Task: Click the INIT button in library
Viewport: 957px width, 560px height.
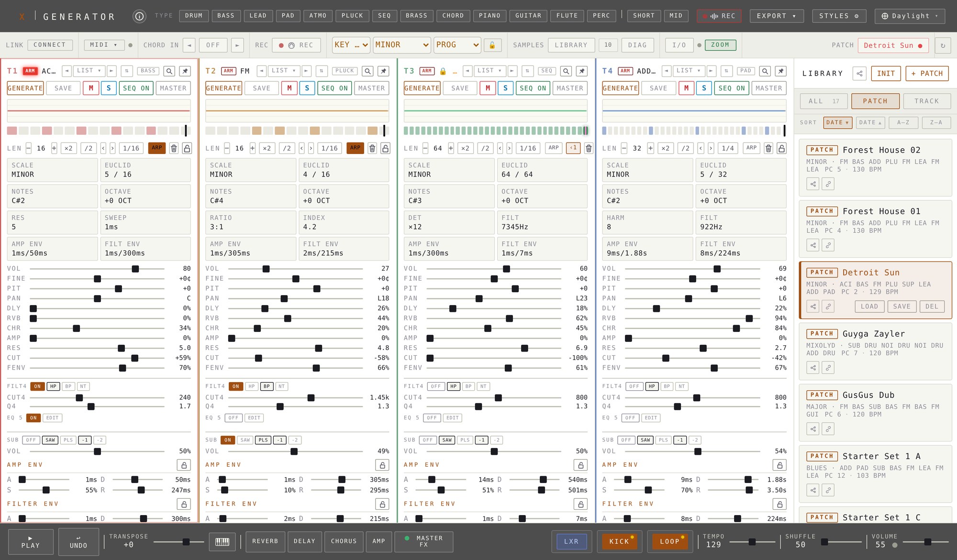Action: coord(886,74)
